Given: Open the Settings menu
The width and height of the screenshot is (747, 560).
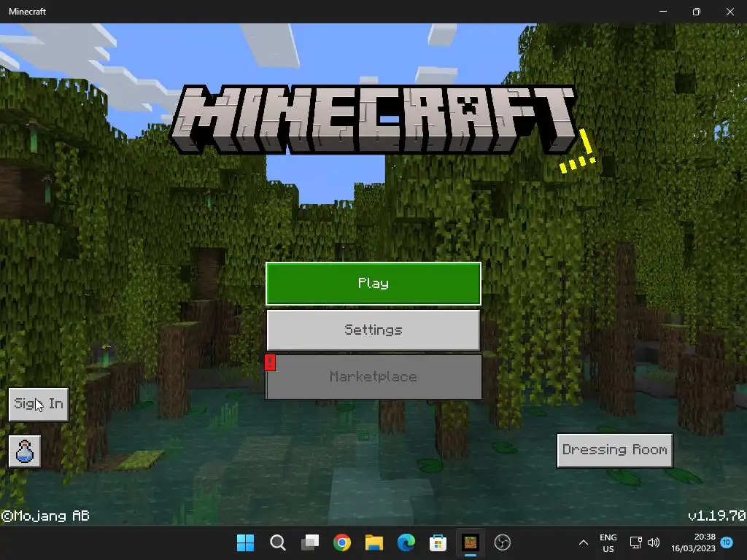Looking at the screenshot, I should (373, 330).
